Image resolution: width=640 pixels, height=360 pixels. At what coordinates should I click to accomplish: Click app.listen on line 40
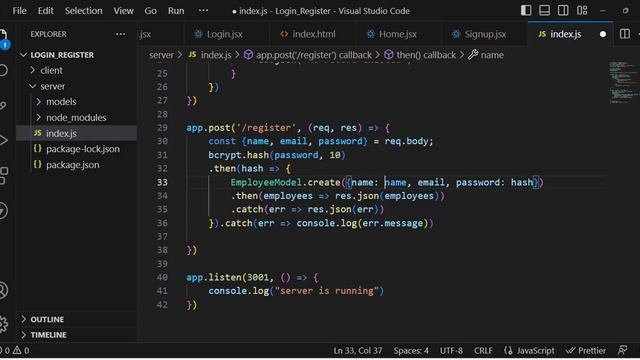point(214,278)
